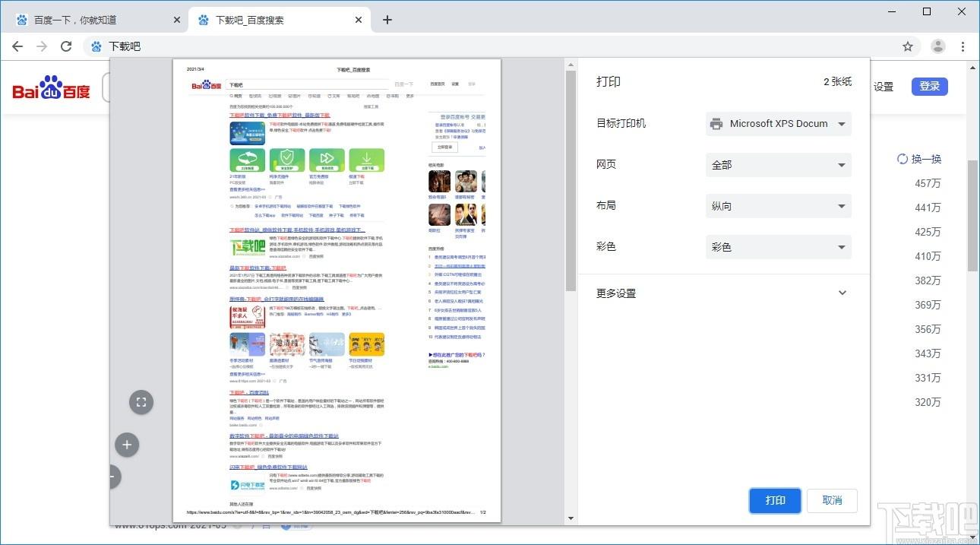Zoom in the print preview

[x=127, y=445]
